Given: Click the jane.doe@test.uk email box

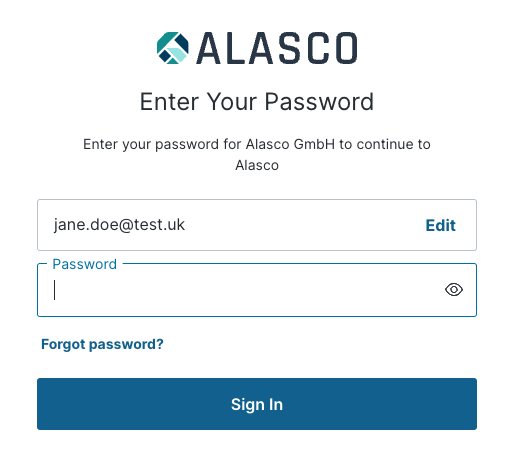Looking at the screenshot, I should point(257,225).
